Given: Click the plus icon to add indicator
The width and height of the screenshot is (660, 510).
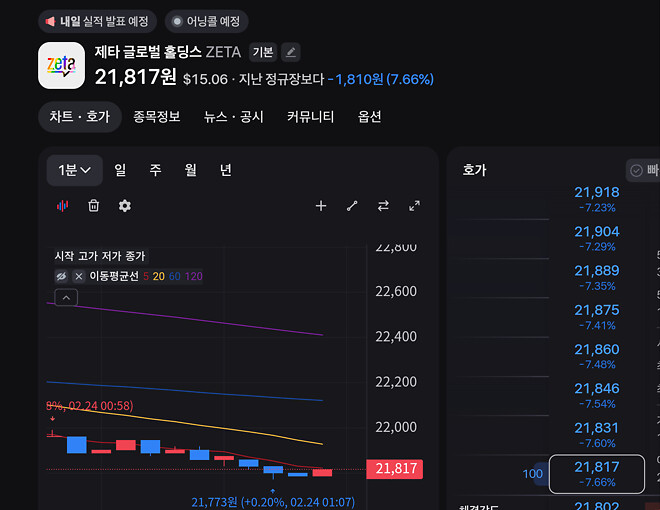Looking at the screenshot, I should [321, 206].
